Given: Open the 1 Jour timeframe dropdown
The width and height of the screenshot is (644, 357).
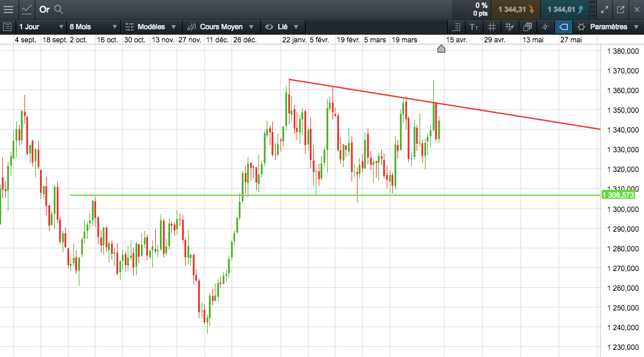Looking at the screenshot, I should tap(41, 27).
